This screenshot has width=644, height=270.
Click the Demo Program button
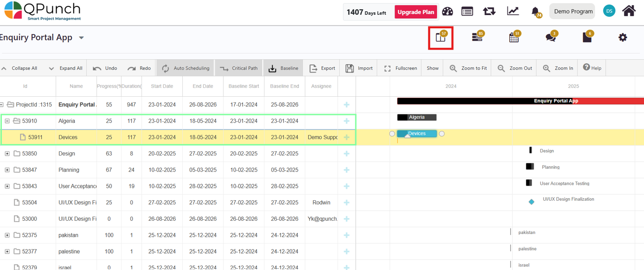[572, 11]
